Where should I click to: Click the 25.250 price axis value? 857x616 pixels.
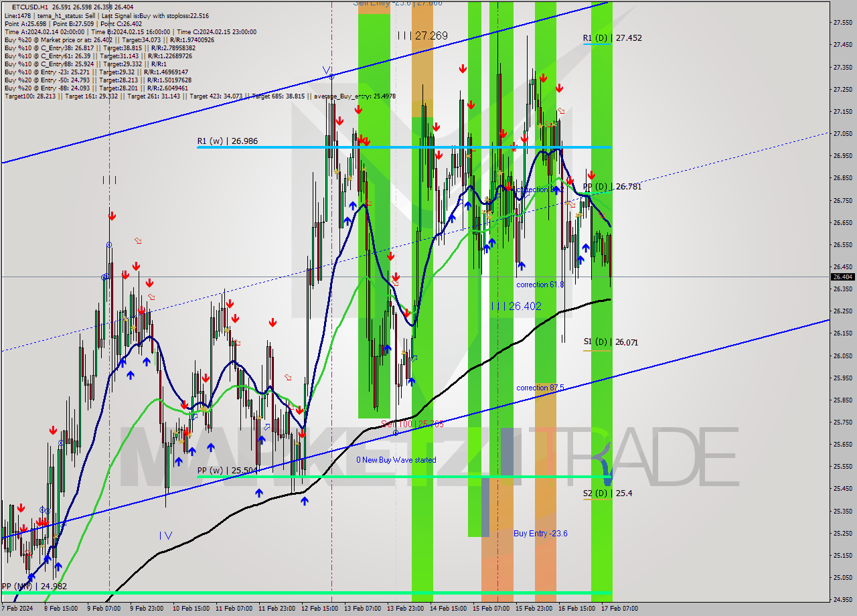pos(842,533)
